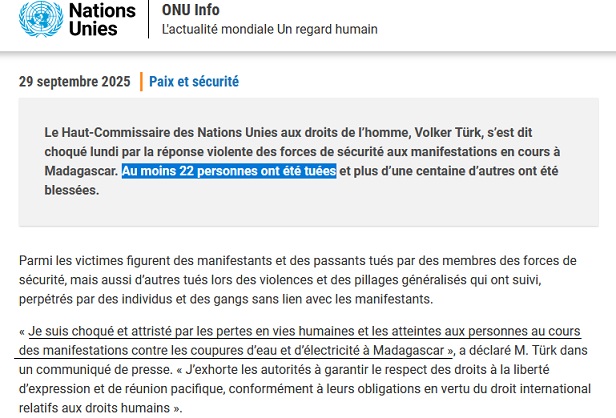The height and width of the screenshot is (418, 616).
Task: Click the "Nations Unies" wordmark
Action: click(x=102, y=20)
